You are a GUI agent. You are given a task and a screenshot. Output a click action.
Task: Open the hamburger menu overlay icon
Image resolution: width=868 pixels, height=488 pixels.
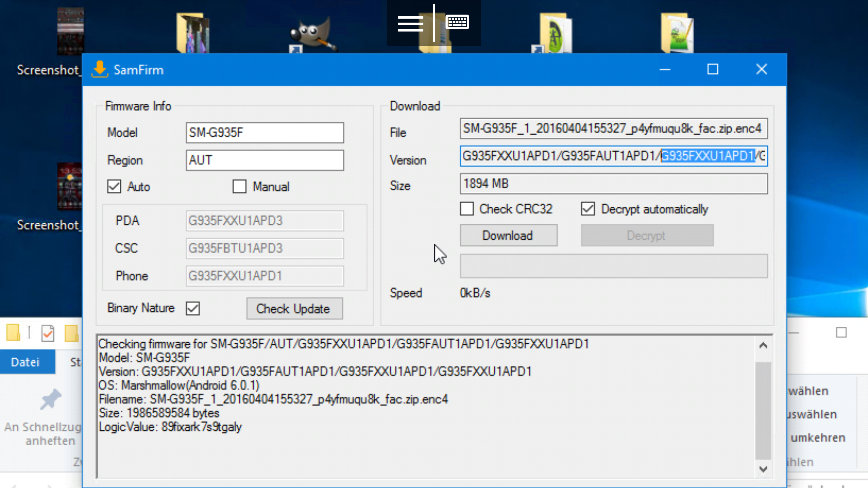tap(410, 23)
